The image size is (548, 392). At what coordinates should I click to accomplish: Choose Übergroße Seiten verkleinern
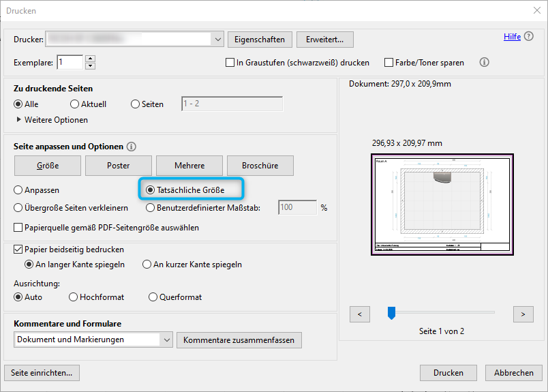[x=18, y=208]
